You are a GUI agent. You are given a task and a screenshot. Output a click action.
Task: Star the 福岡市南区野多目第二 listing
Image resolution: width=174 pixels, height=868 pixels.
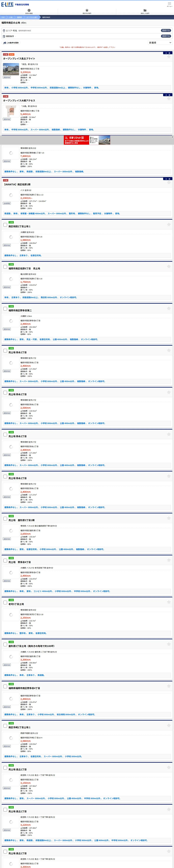[x=169, y=308]
